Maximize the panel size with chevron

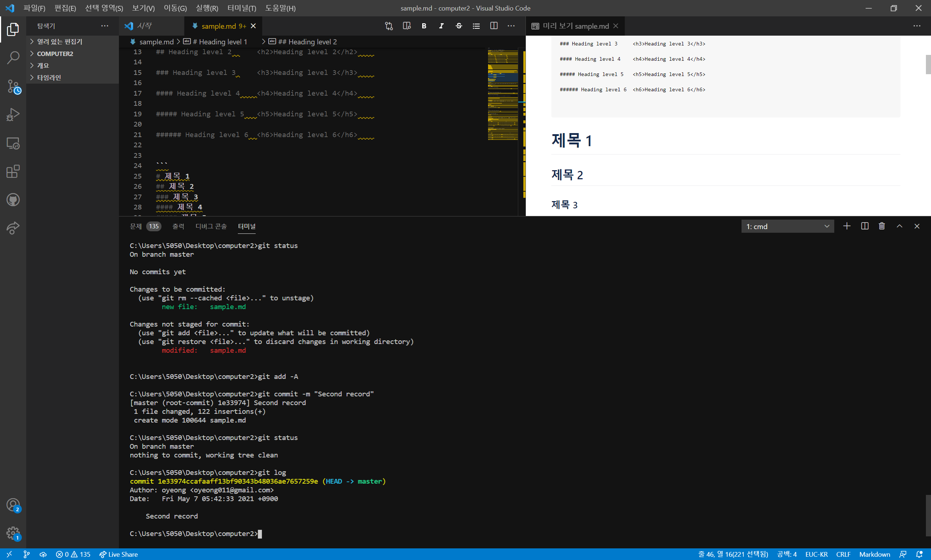[899, 226]
